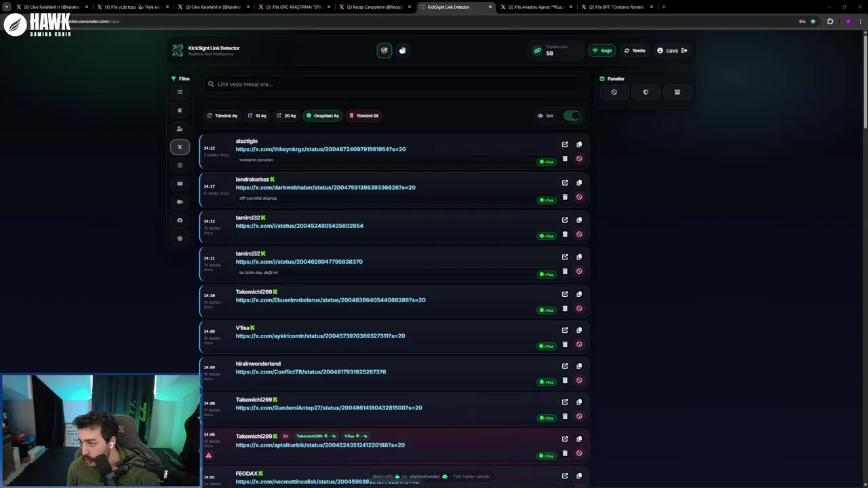Toggle the Bot switch
The height and width of the screenshot is (488, 868).
pos(572,115)
